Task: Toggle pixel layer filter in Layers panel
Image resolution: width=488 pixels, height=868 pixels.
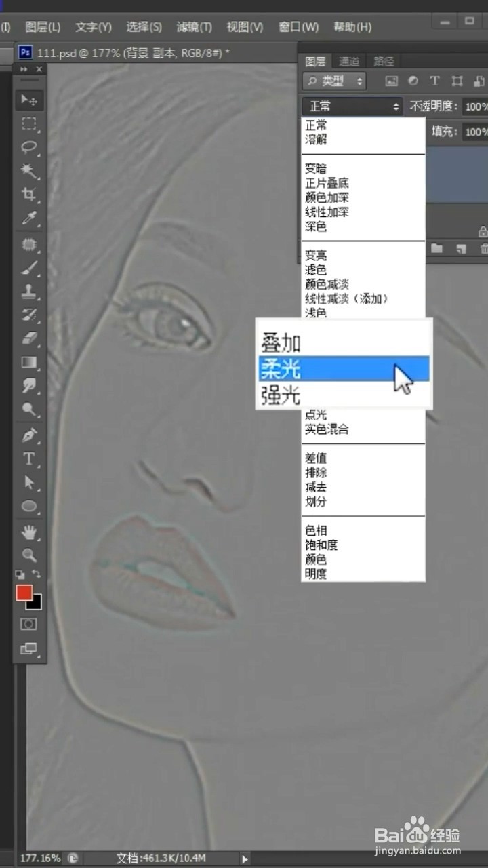Action: pyautogui.click(x=391, y=81)
